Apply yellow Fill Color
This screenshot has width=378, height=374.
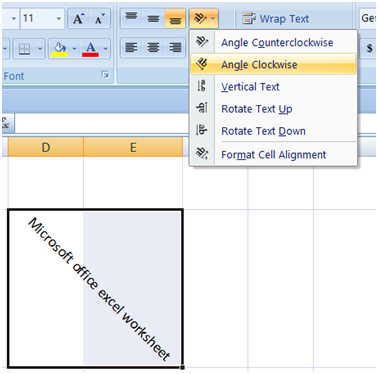click(59, 49)
